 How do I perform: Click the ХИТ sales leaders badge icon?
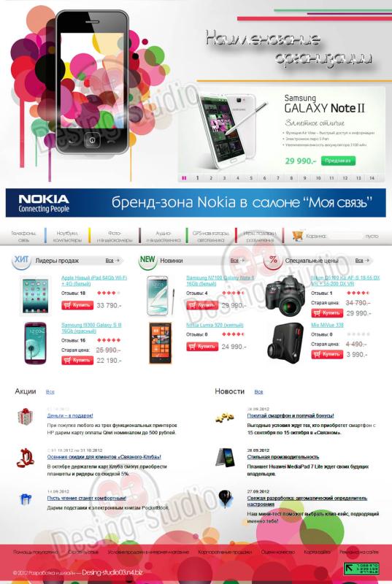pos(22,260)
